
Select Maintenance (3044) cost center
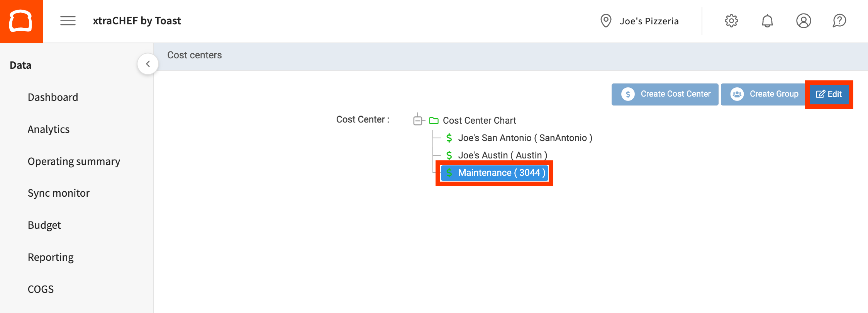pos(501,173)
